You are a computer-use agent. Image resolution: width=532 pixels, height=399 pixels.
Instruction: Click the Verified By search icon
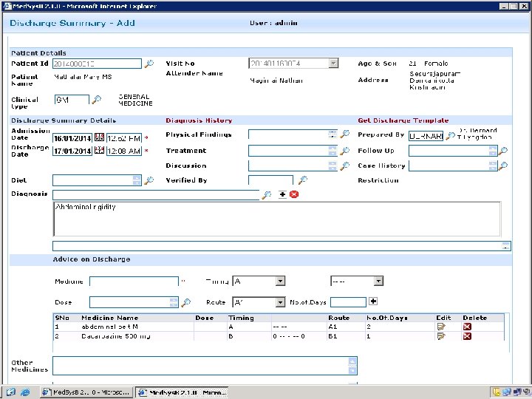pyautogui.click(x=302, y=180)
